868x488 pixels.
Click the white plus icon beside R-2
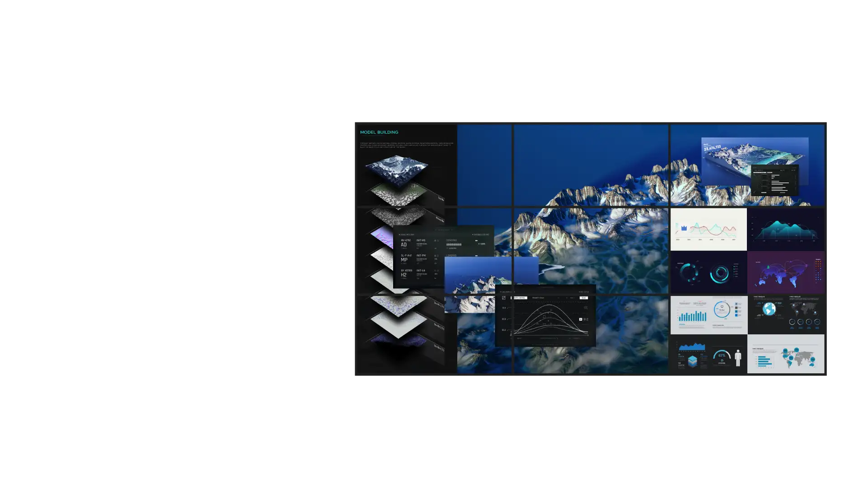[x=581, y=319]
